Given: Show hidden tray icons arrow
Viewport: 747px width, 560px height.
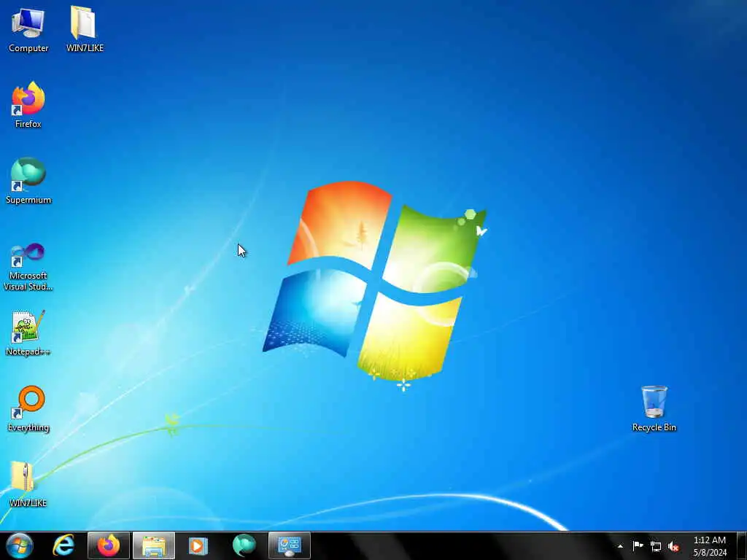Looking at the screenshot, I should 620,546.
